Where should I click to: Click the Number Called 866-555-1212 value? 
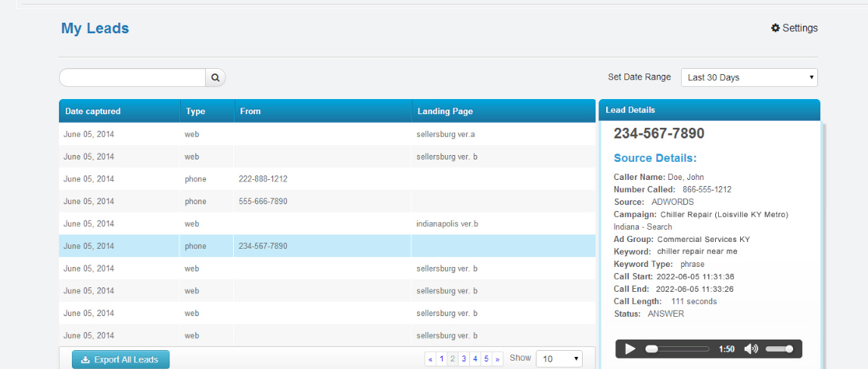(707, 189)
